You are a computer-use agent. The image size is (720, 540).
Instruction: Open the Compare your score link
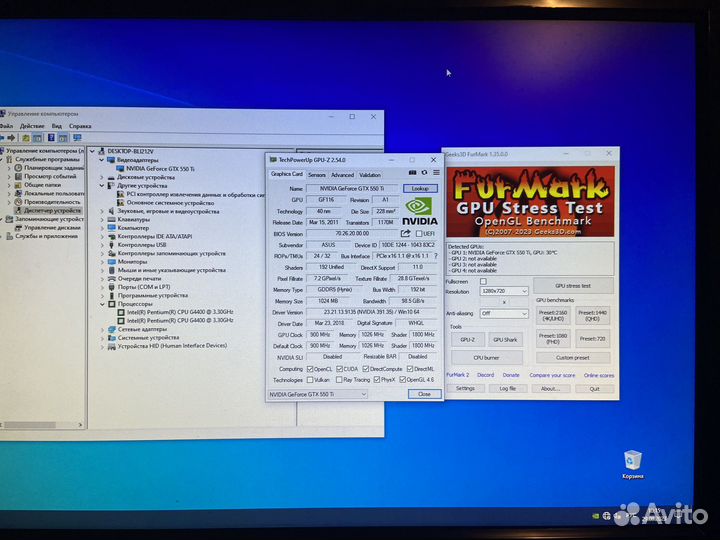[551, 375]
